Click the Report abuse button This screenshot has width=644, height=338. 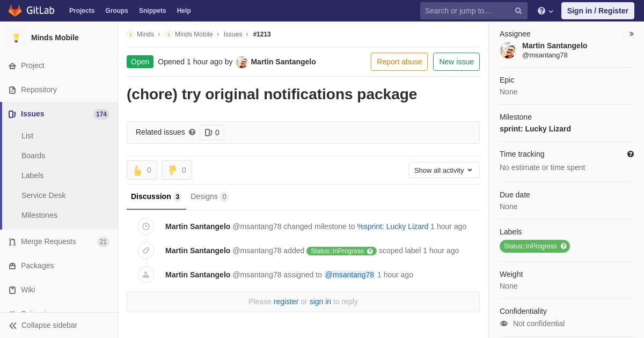coord(399,62)
